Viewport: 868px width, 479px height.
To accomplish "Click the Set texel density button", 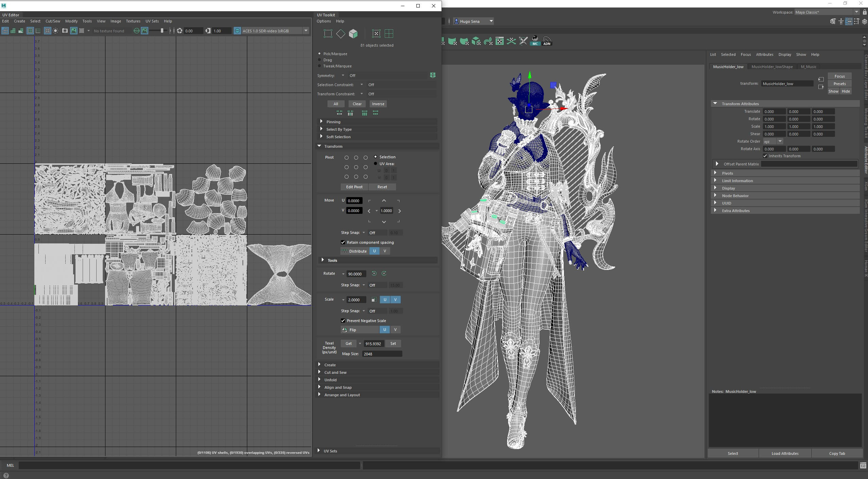I will point(393,343).
